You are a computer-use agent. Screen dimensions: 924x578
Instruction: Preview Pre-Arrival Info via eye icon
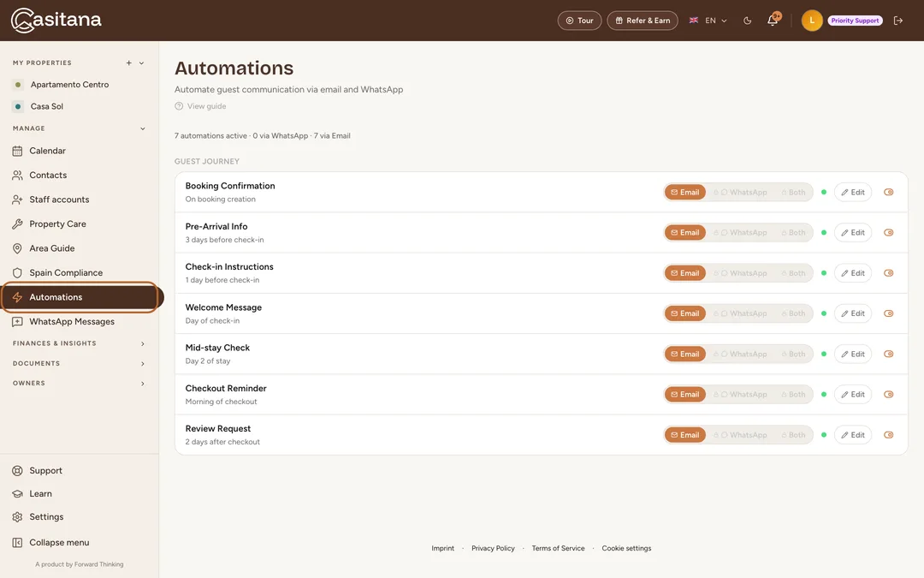tap(889, 232)
